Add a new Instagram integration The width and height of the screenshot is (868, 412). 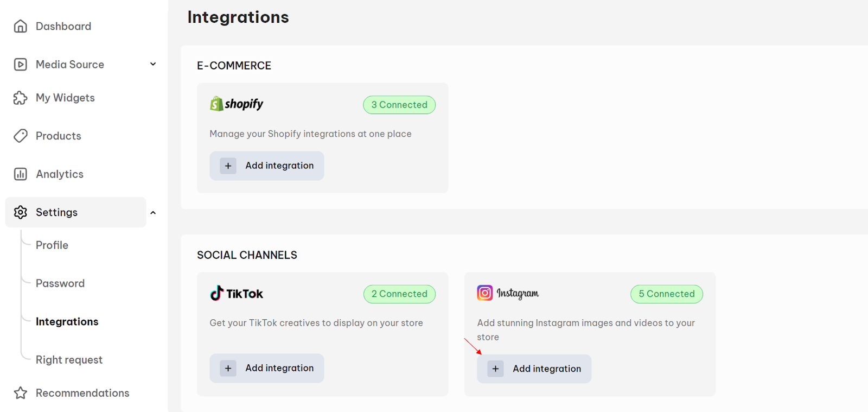point(534,369)
